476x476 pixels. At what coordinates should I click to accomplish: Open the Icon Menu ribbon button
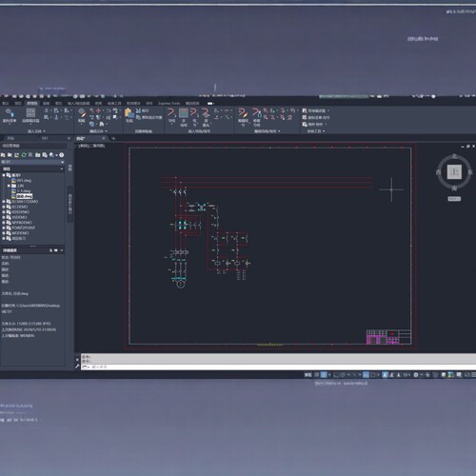pos(10,115)
